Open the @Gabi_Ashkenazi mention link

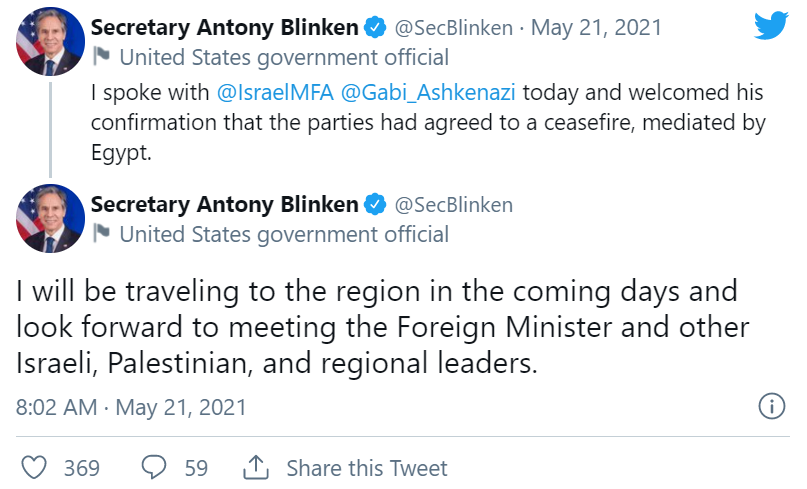point(431,93)
